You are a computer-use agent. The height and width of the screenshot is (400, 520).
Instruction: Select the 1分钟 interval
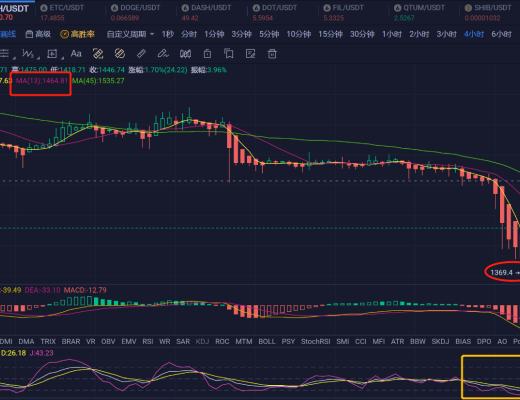[214, 34]
